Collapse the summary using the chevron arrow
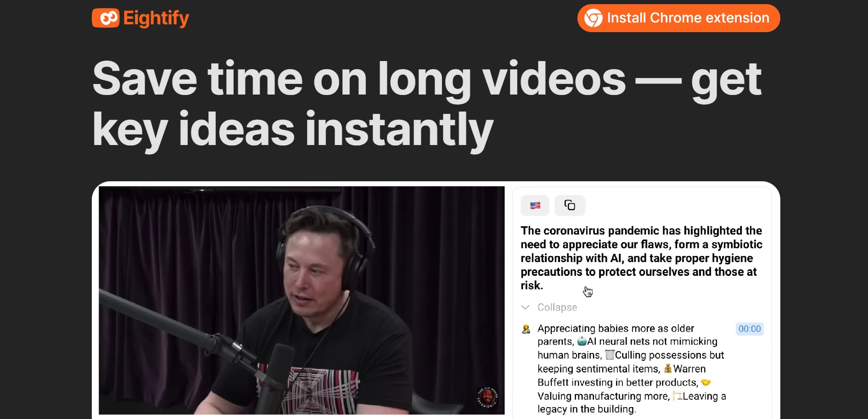 coord(526,307)
